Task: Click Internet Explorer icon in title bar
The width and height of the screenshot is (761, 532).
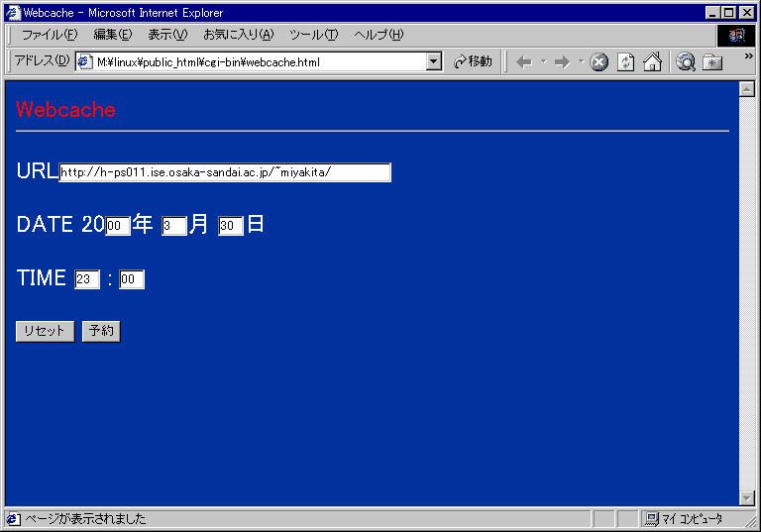Action: click(13, 13)
